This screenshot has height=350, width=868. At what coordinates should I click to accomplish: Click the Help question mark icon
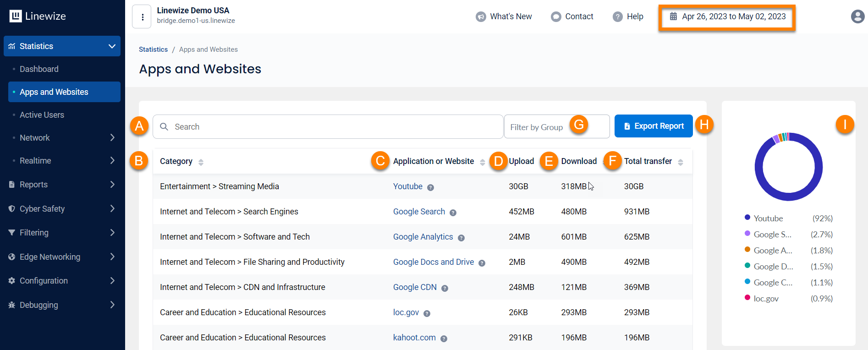(618, 17)
